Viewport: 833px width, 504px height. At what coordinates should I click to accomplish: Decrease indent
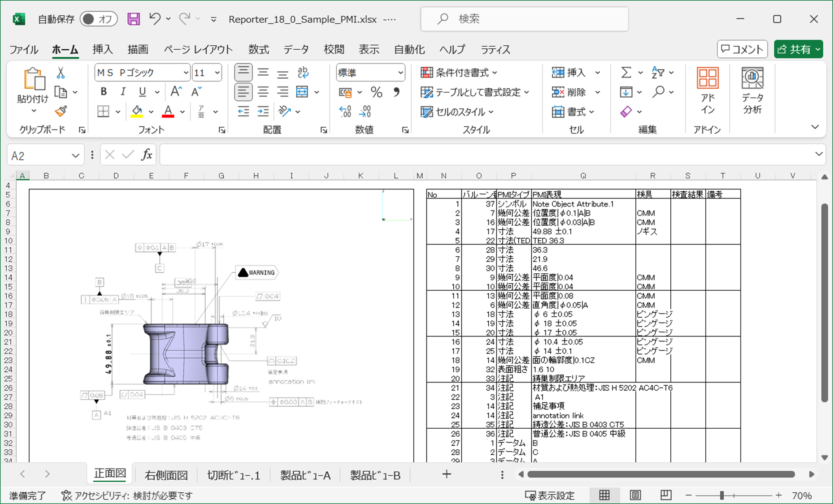coord(243,111)
